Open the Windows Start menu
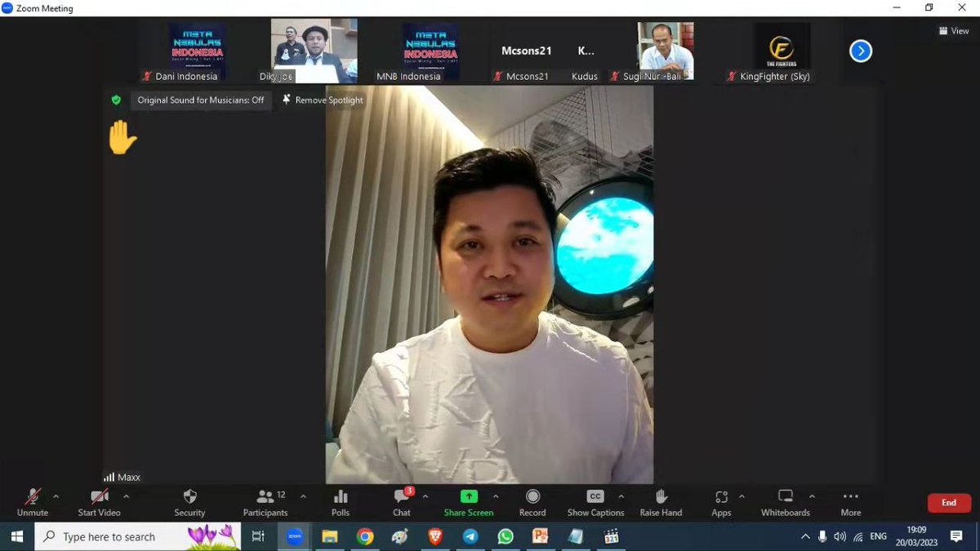This screenshot has width=980, height=551. pos(16,536)
